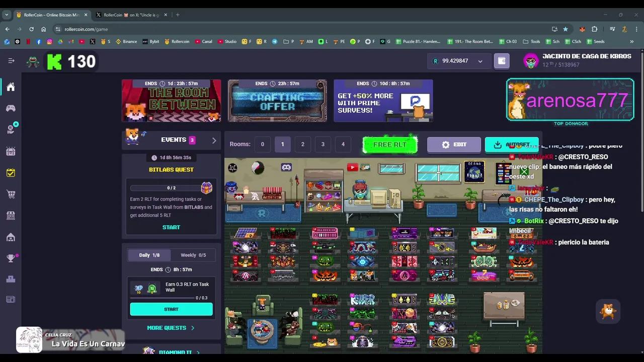This screenshot has width=644, height=362.
Task: Select the gamepad Games icon in sidebar
Action: pyautogui.click(x=11, y=108)
